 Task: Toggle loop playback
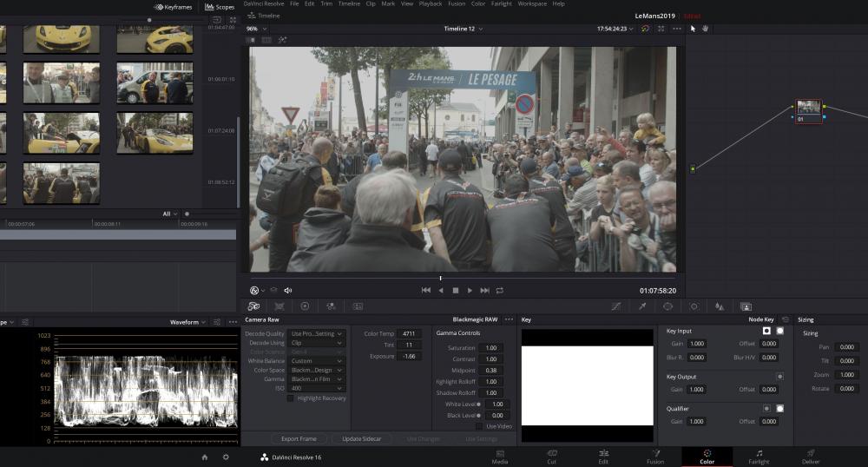click(x=500, y=291)
